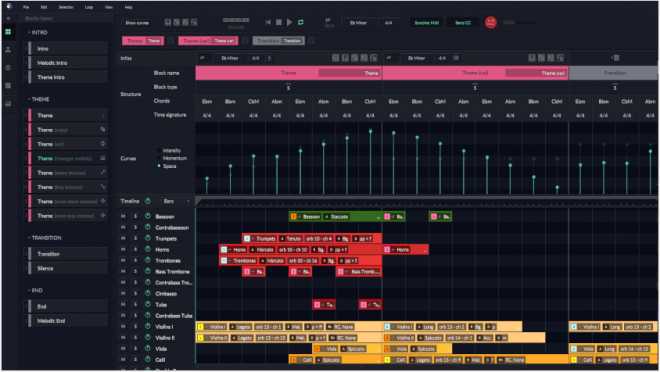This screenshot has height=372, width=660.
Task: Click the power icon next to Timeline label
Action: click(x=148, y=201)
